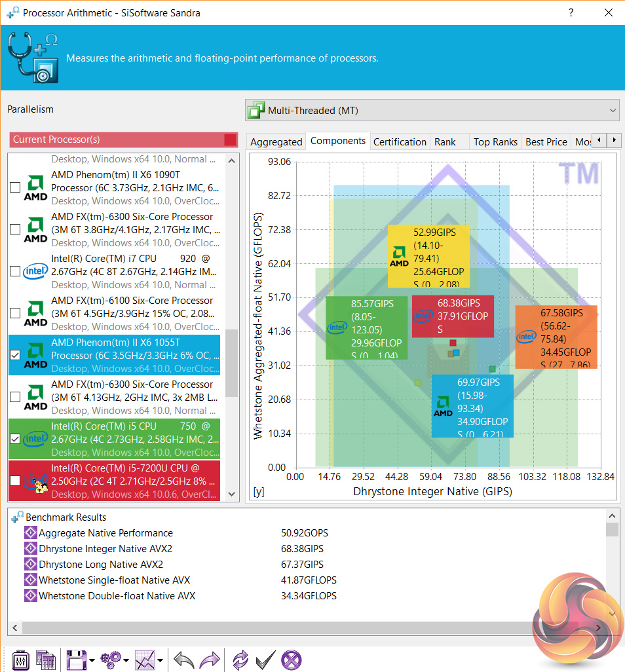Click the processor list scroll up arrow
Screen dimensions: 625x672
click(231, 161)
